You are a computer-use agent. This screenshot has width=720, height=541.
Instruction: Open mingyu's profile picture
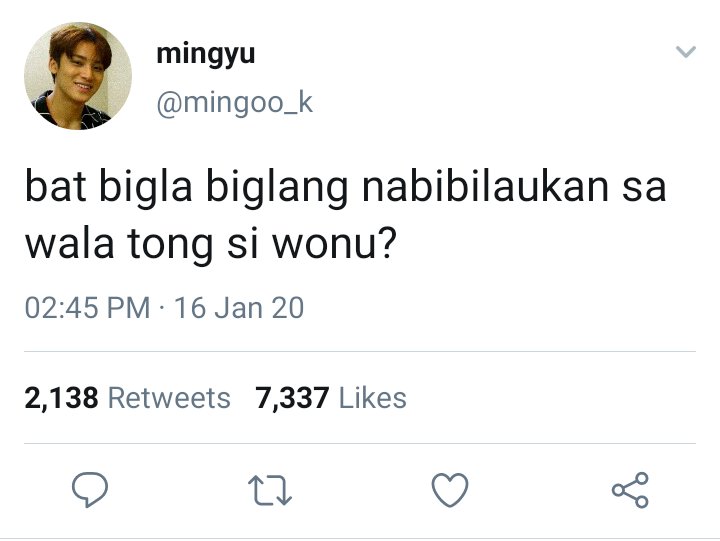pyautogui.click(x=78, y=76)
